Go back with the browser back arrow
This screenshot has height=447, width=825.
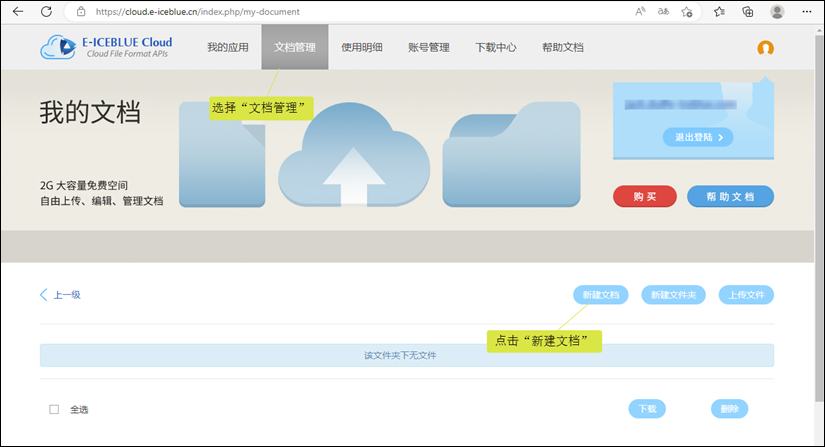click(x=18, y=11)
